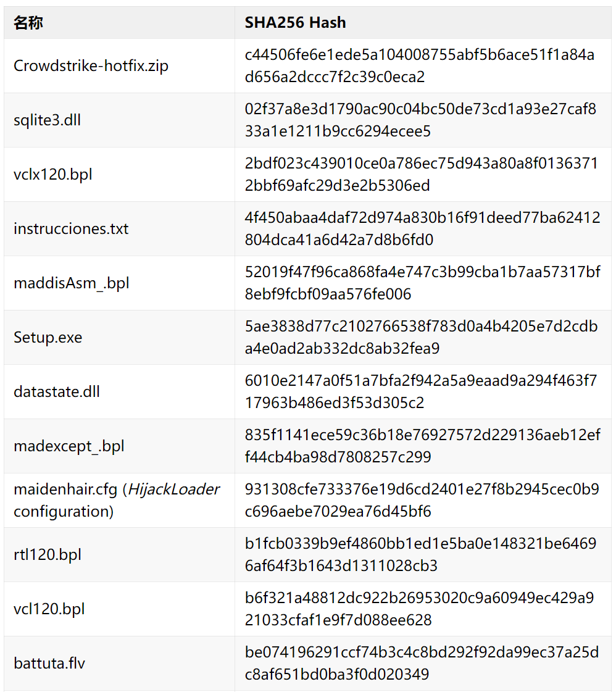The height and width of the screenshot is (692, 616).
Task: Select maidenhair.cfg HijackLoader configuration cell
Action: [x=117, y=500]
